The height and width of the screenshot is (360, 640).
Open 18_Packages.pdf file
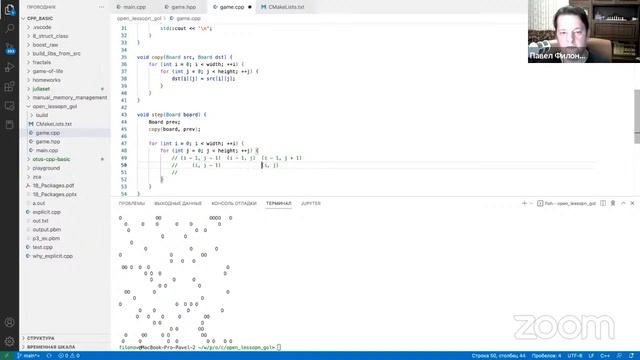[x=53, y=186]
